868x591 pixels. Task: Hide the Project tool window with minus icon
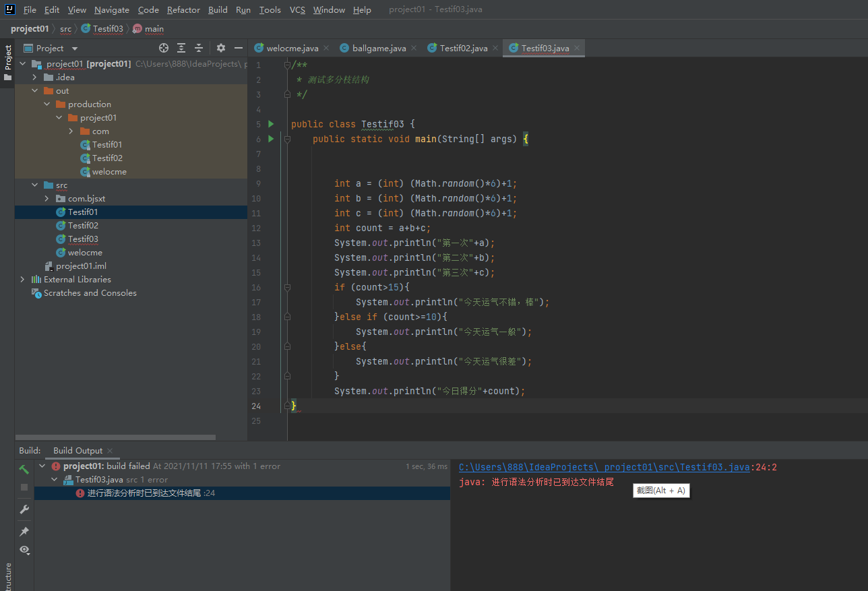click(x=238, y=48)
